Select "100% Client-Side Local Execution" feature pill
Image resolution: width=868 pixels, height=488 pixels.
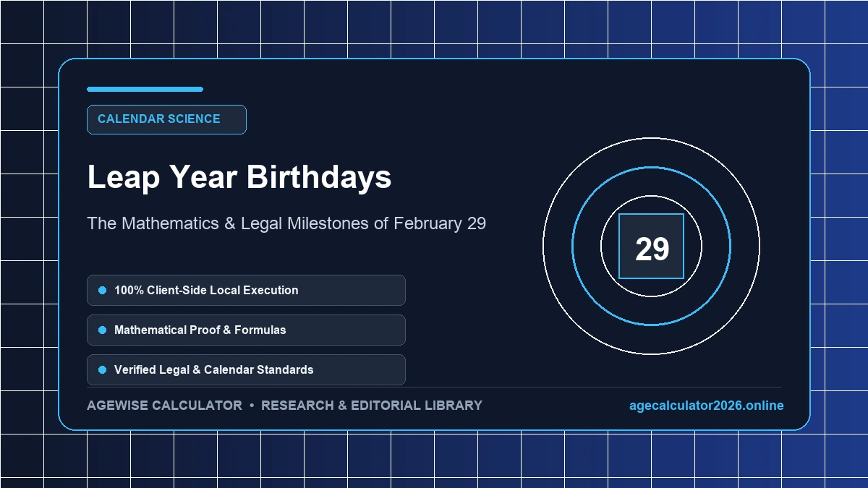pos(246,290)
